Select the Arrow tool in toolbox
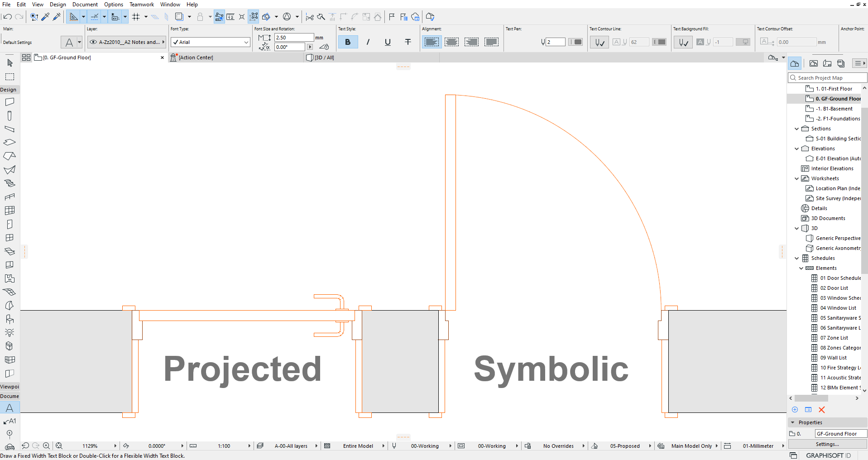The width and height of the screenshot is (868, 460). [x=10, y=63]
